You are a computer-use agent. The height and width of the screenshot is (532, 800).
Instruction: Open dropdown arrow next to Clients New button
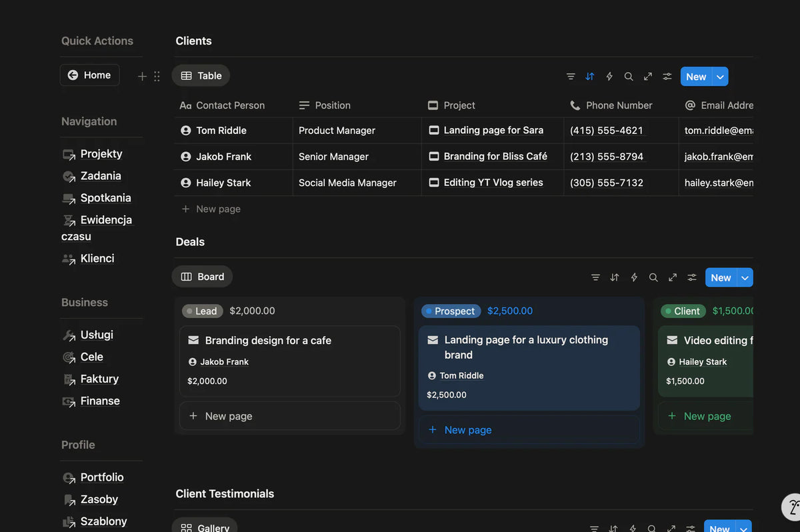point(720,77)
